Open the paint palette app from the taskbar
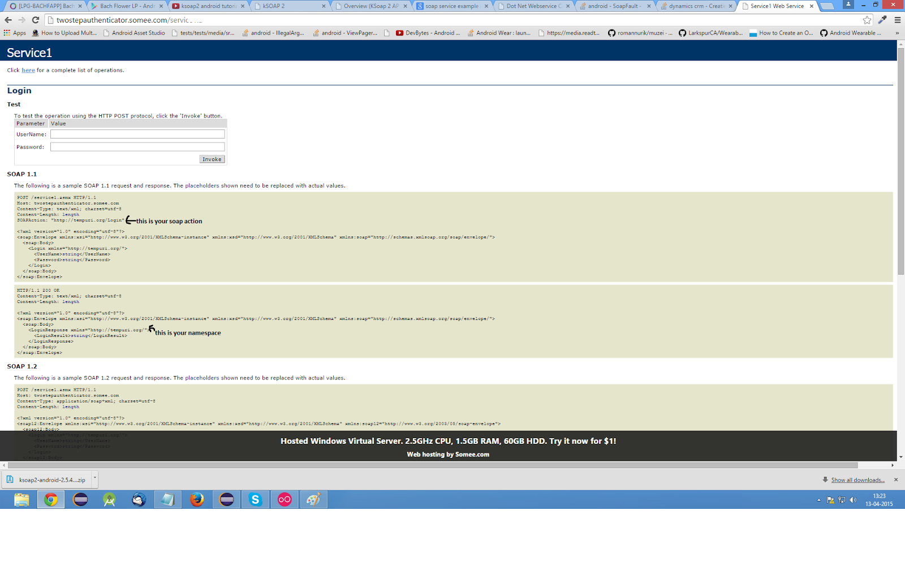Viewport: 905px width, 588px height. pyautogui.click(x=314, y=499)
